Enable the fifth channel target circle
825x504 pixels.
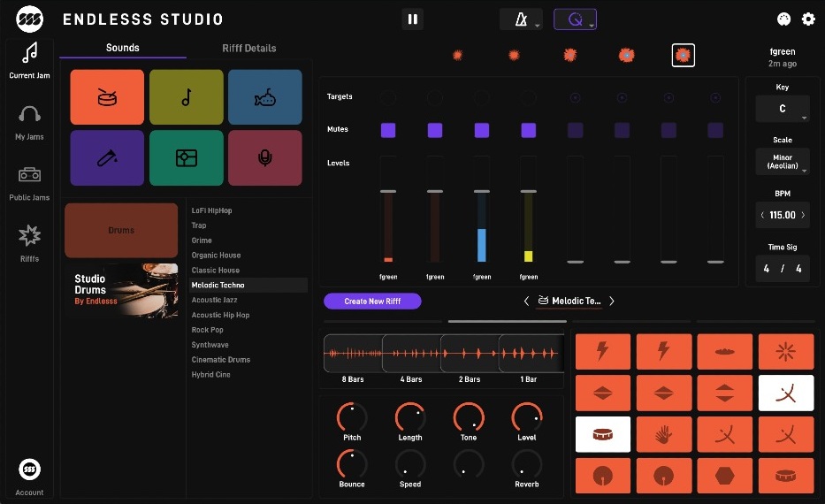coord(575,97)
